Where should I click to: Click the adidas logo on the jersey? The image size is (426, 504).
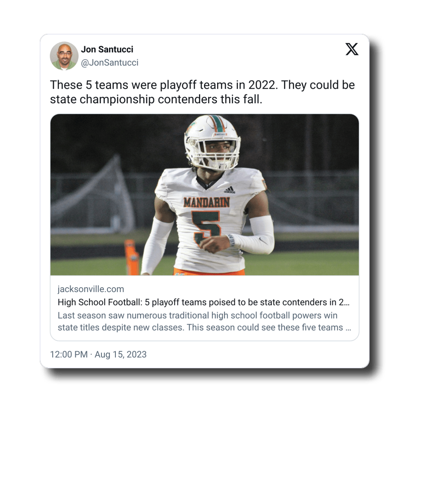(230, 190)
